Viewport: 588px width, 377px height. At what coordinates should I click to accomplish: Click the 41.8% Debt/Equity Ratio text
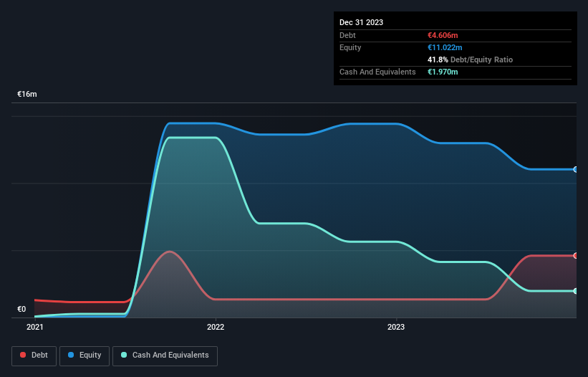(470, 59)
